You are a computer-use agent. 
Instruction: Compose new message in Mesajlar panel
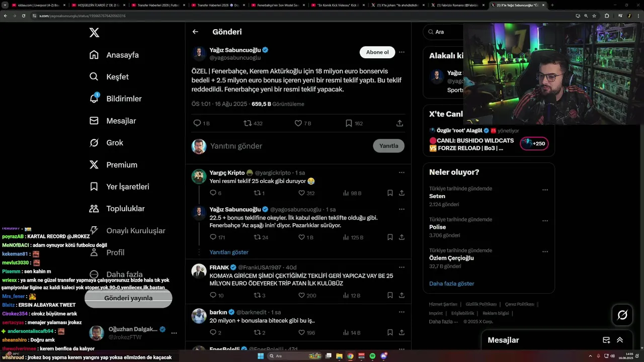606,340
